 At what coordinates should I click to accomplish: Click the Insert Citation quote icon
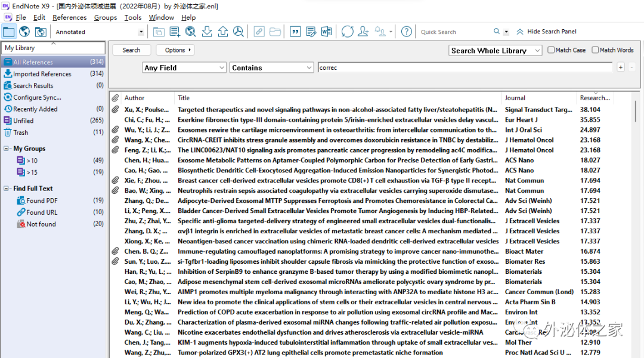pos(295,32)
